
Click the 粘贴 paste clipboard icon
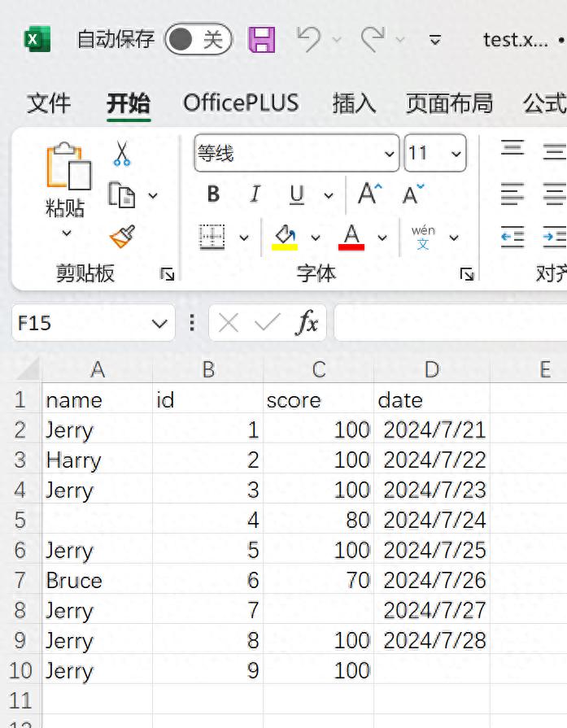(68, 166)
